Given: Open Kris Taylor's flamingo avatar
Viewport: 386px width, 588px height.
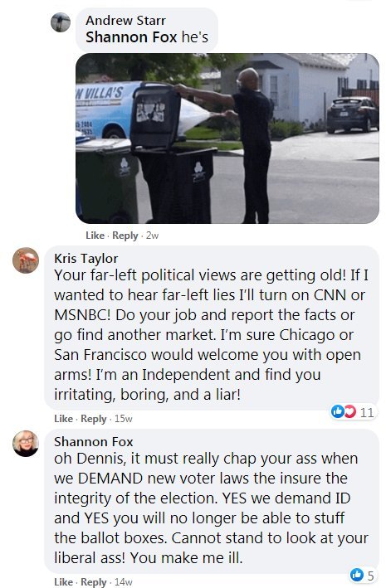Looking at the screenshot, I should (26, 260).
